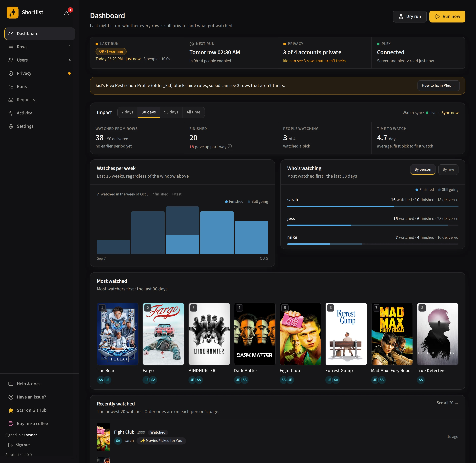Select the 7 days impact window
Screen dimensions: 476x463
127,112
